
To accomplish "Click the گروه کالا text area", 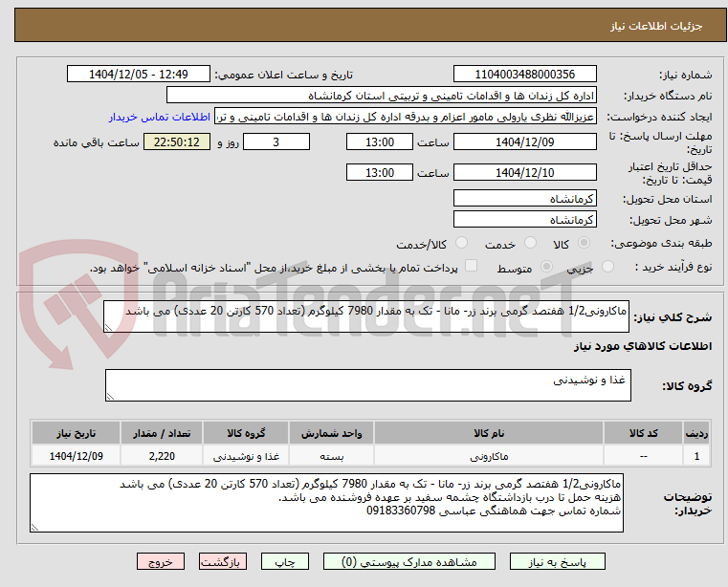I will click(x=367, y=385).
